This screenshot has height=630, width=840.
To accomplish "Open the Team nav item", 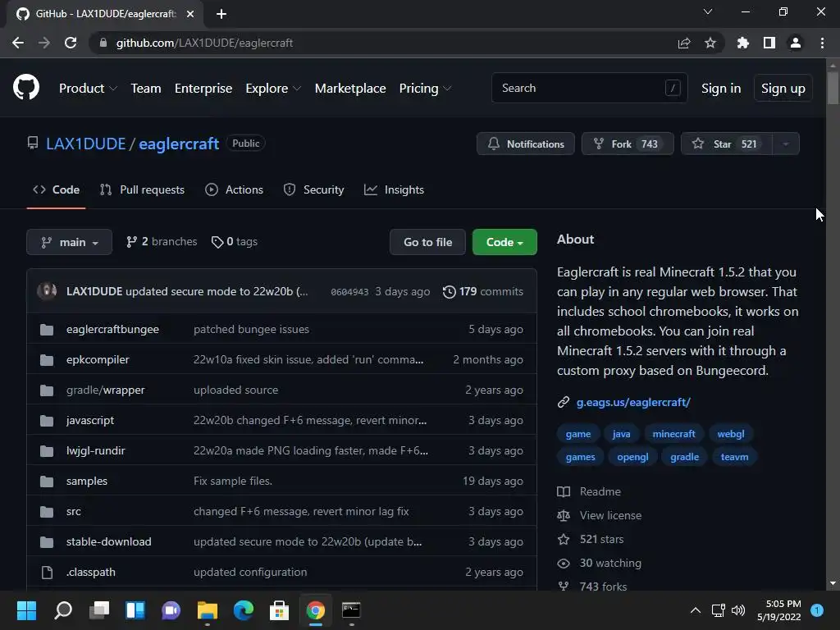I will (x=146, y=89).
